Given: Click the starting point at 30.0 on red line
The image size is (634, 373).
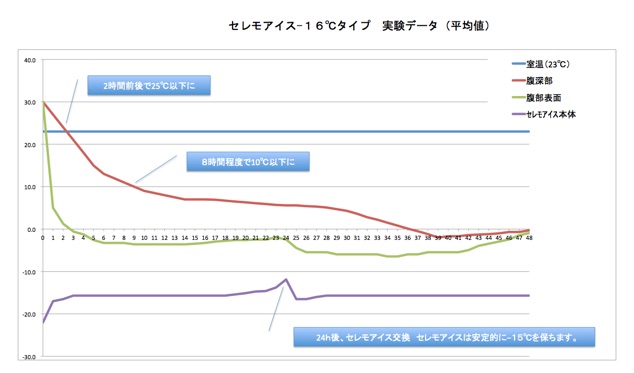Looking at the screenshot, I should (x=43, y=102).
